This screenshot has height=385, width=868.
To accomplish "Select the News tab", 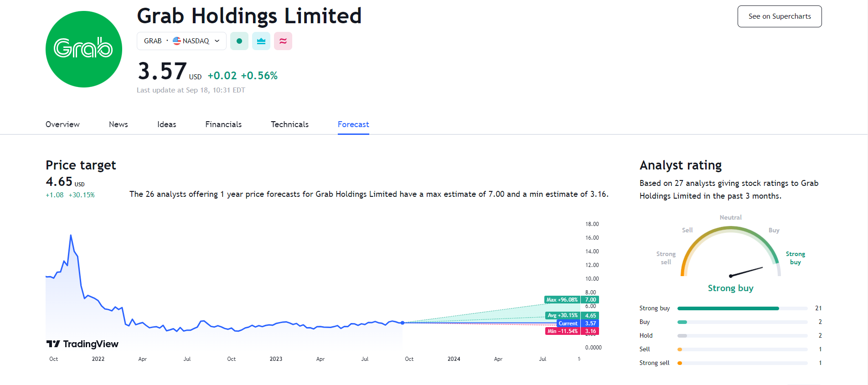I will (119, 124).
